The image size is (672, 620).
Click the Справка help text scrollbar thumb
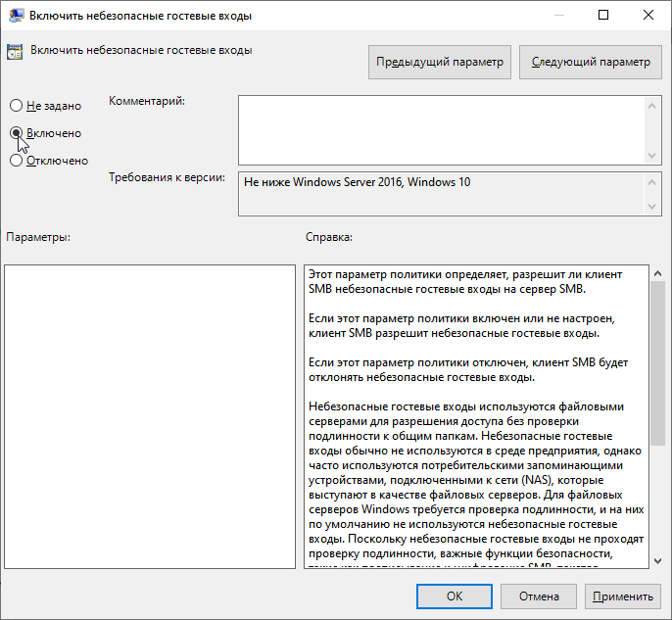coord(657,362)
